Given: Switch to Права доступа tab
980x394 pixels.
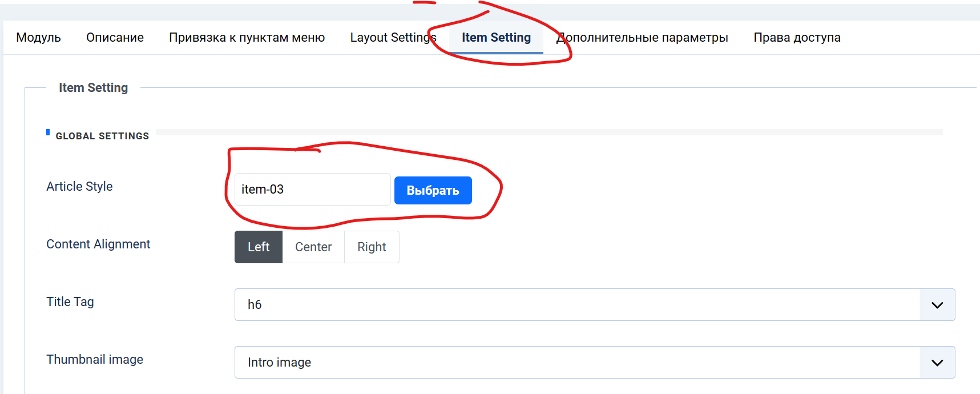Looking at the screenshot, I should [x=797, y=38].
